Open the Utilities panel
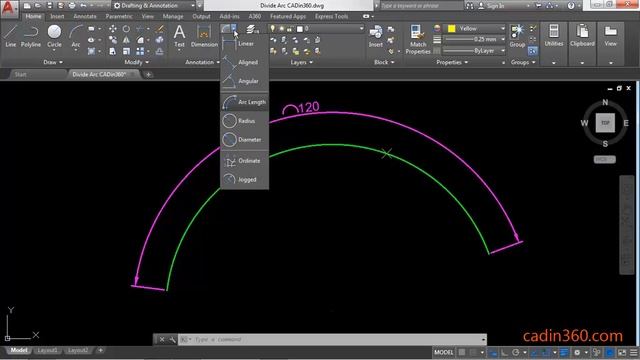640x360 pixels. tap(553, 44)
